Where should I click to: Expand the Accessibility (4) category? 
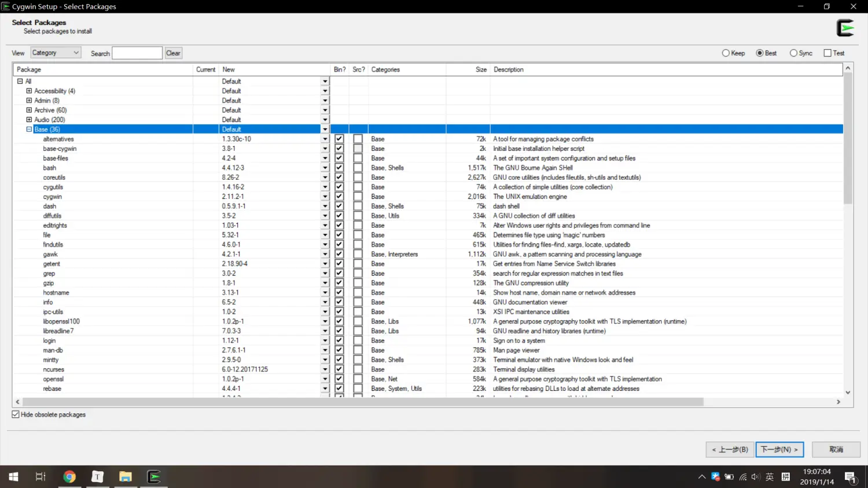[29, 91]
